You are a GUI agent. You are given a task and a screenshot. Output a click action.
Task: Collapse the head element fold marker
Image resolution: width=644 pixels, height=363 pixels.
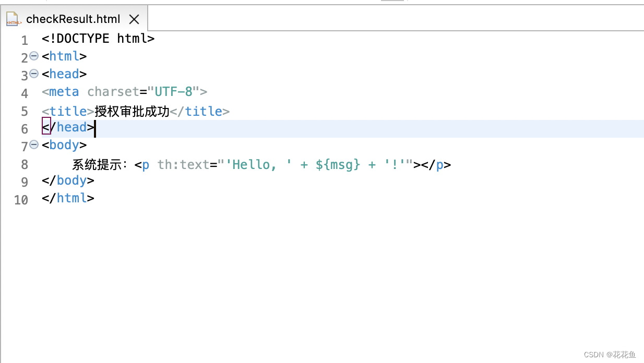34,74
